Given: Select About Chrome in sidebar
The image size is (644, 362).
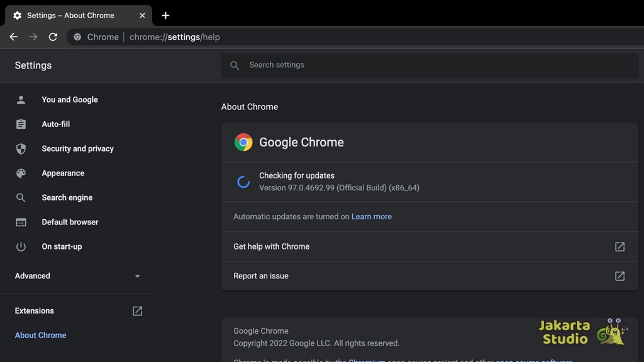Looking at the screenshot, I should pos(40,336).
